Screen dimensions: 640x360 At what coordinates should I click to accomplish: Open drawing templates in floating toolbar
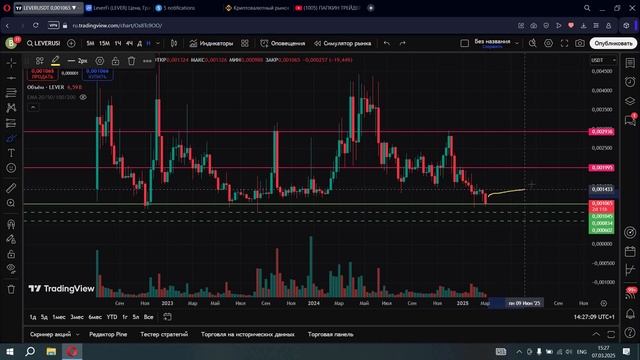40,61
